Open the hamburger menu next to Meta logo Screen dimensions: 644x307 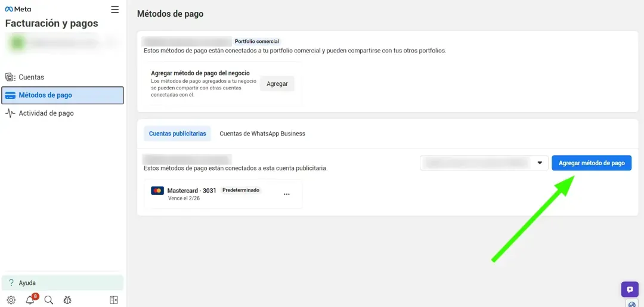pyautogui.click(x=115, y=10)
